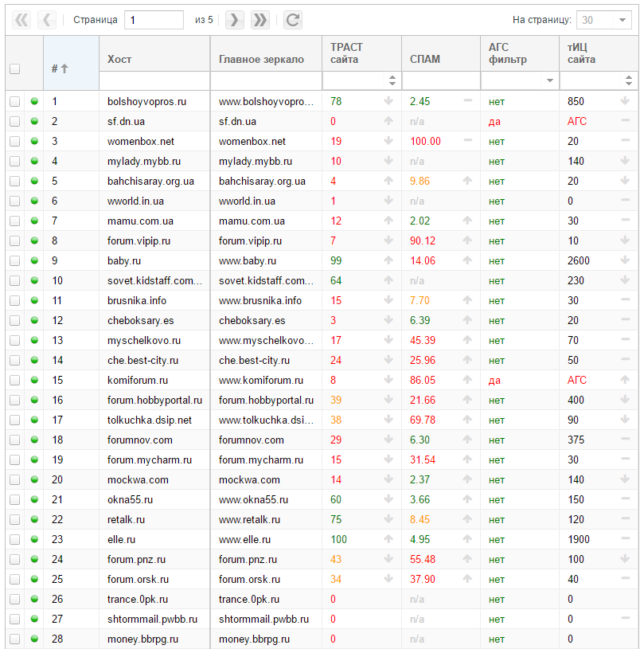Open the 'На страницу' page size dropdown
This screenshot has width=644, height=649.
click(622, 20)
